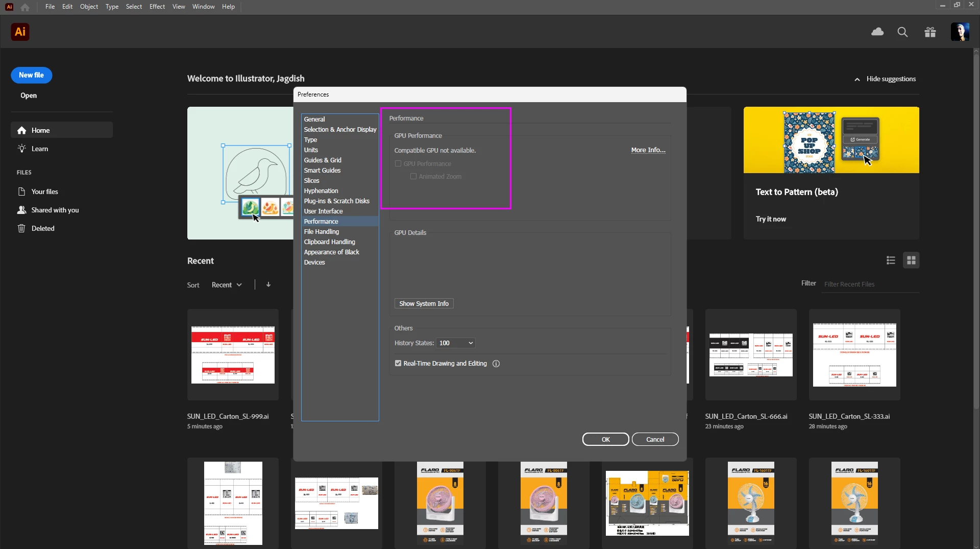The height and width of the screenshot is (549, 980).
Task: Select Clipboard Handling preferences category
Action: [x=340, y=242]
